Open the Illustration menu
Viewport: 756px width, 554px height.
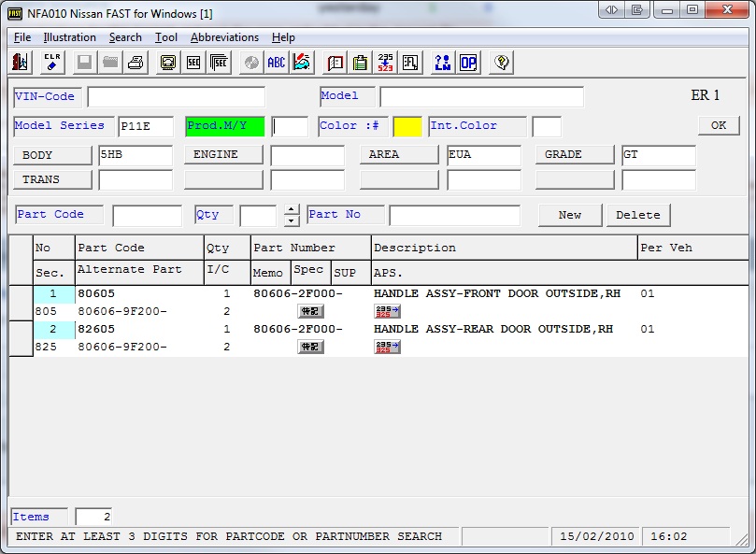point(69,37)
